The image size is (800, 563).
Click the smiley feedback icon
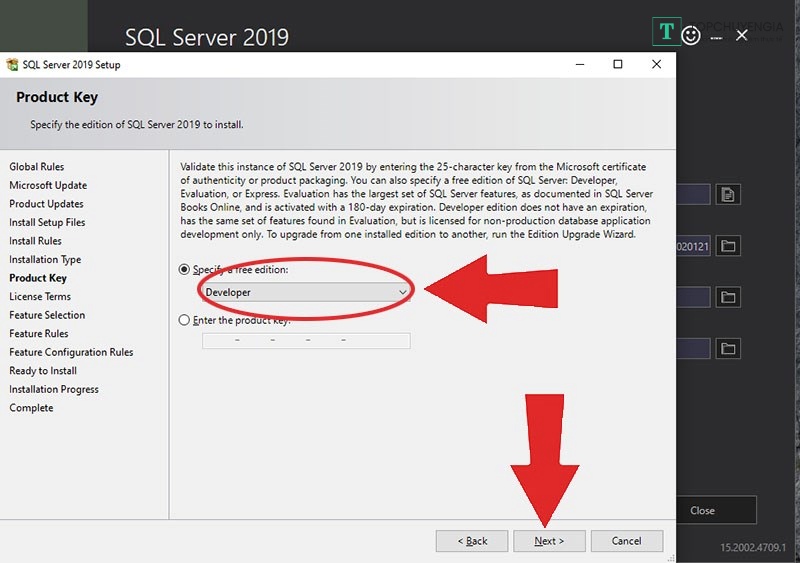click(x=691, y=35)
